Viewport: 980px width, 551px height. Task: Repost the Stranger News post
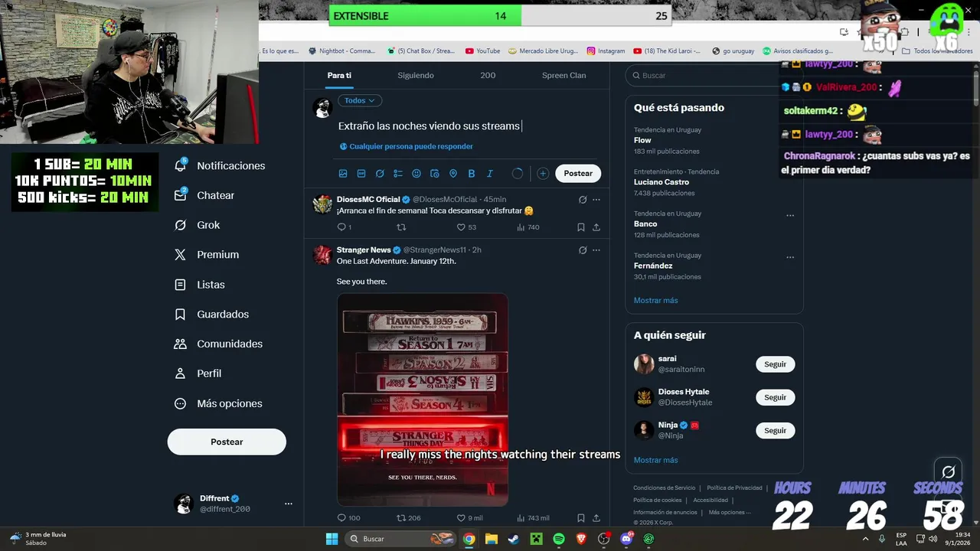click(x=408, y=518)
